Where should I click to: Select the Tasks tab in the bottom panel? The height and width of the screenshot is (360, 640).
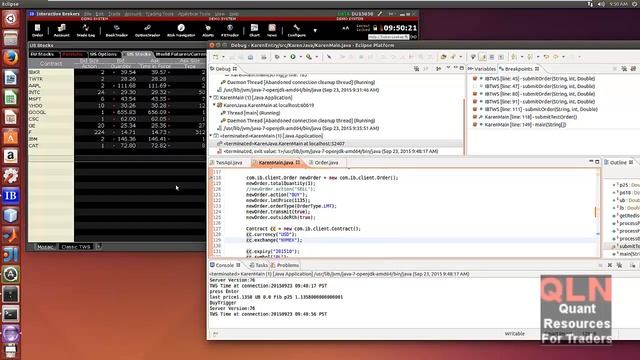click(x=259, y=265)
